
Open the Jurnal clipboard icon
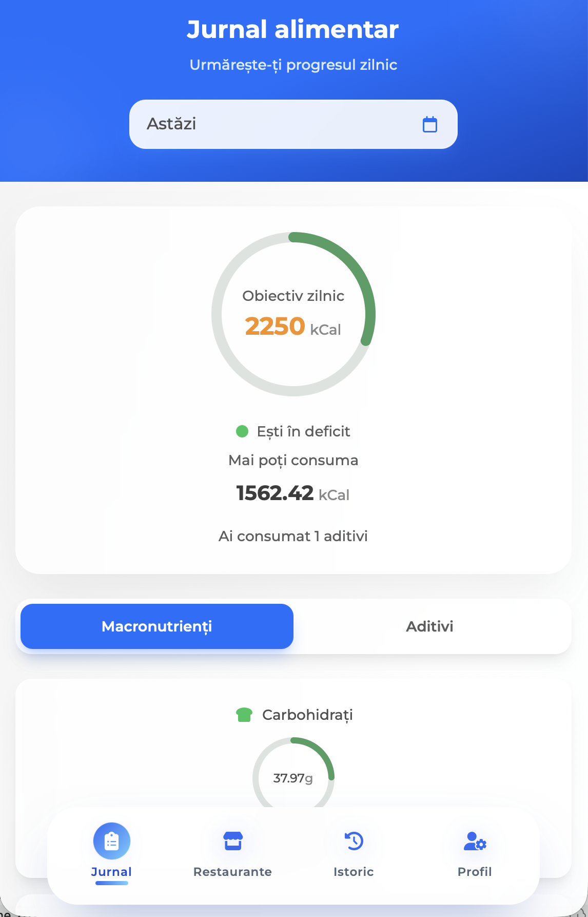click(x=111, y=841)
